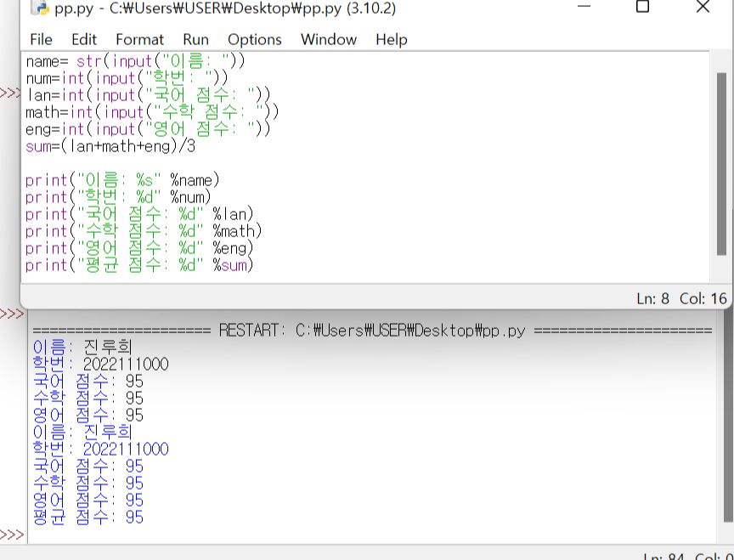Screen dimensions: 734x560
Task: Click the print line with %name
Action: click(x=122, y=180)
